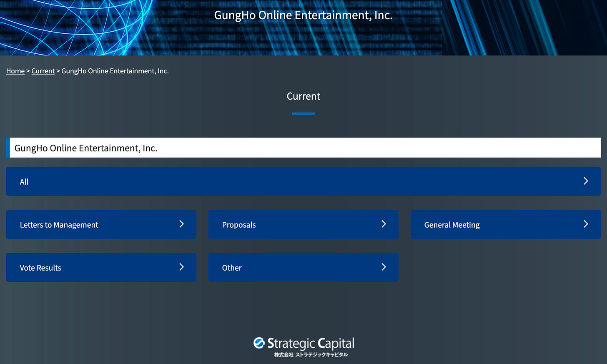The image size is (607, 364).
Task: Open the Other category
Action: tap(303, 267)
